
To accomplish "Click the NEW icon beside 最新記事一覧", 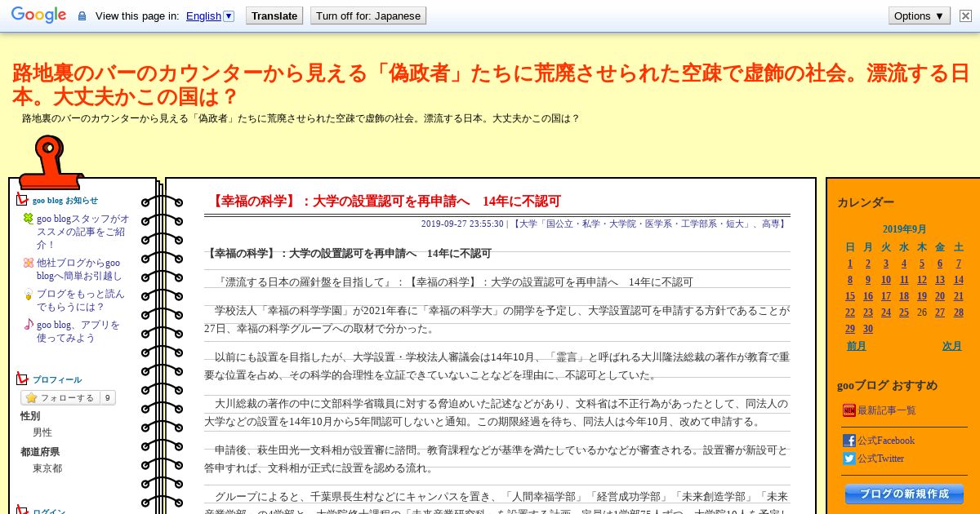I will coord(849,410).
